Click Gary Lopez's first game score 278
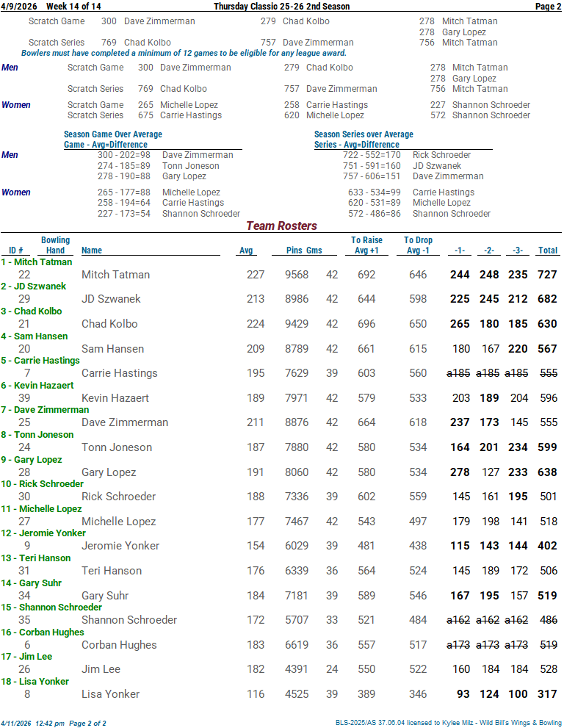Screen dimensions: 564x728 point(460,472)
